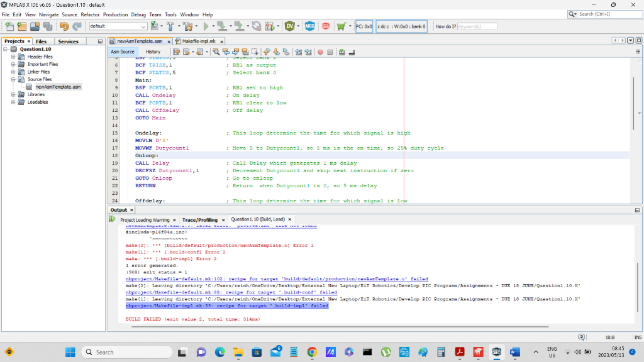Switch to the Makefile-impl.mk editor tab

(x=199, y=41)
